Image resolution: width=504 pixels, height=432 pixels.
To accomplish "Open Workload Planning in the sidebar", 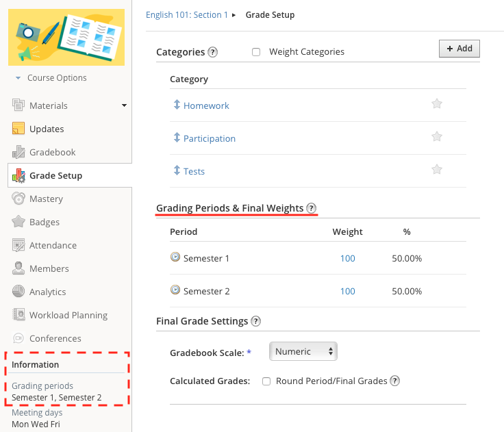I will pos(68,315).
